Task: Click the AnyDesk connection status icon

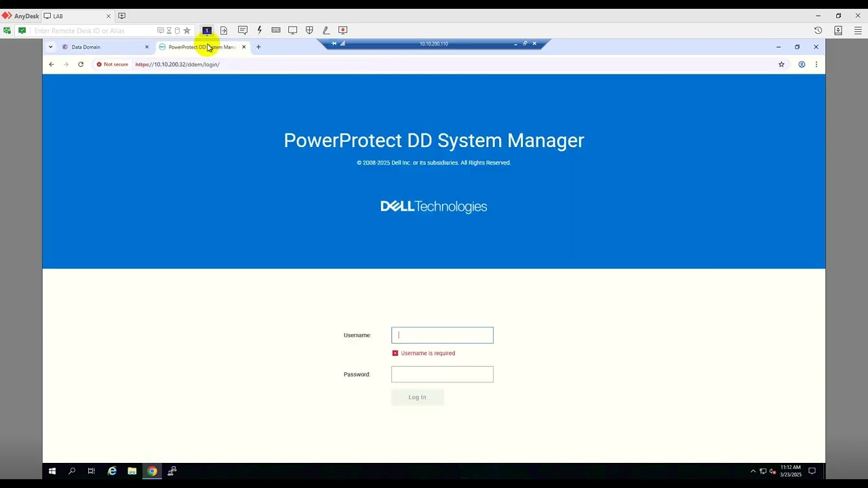Action: pos(7,30)
